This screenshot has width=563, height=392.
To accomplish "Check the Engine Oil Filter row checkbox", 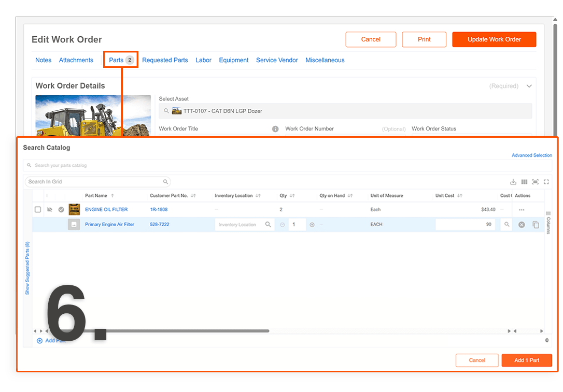I will pyautogui.click(x=38, y=210).
